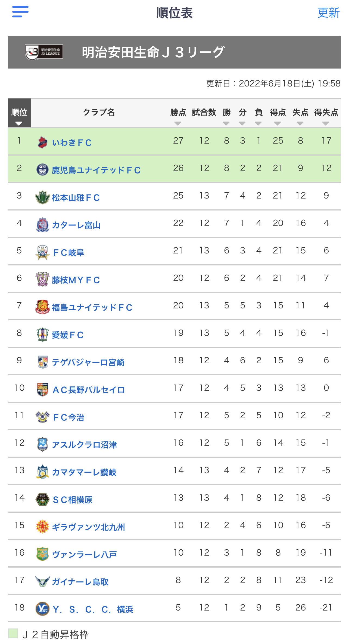Screen dimensions: 349x644
Task: Tap the いわきFC club crest
Action: pyautogui.click(x=42, y=142)
